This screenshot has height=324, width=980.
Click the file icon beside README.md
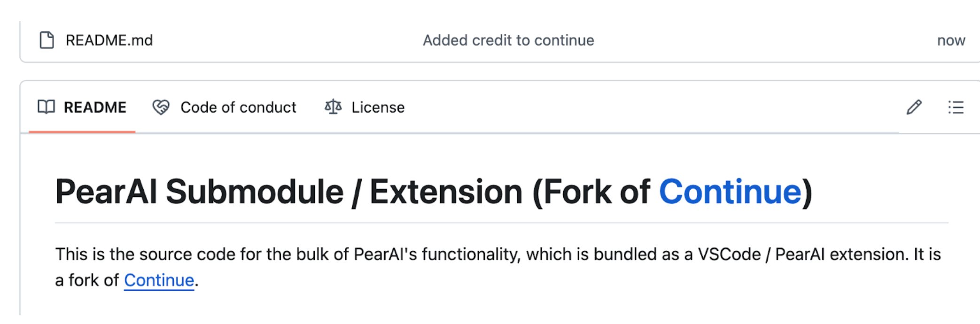[47, 40]
